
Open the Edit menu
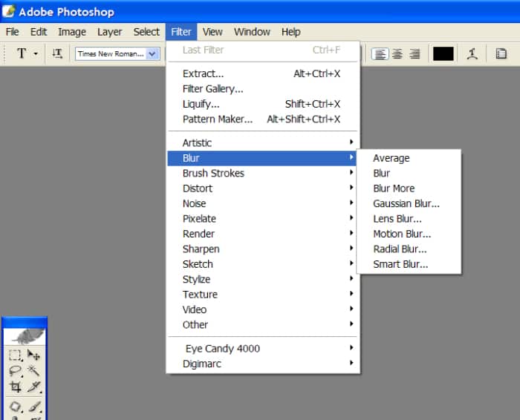39,32
